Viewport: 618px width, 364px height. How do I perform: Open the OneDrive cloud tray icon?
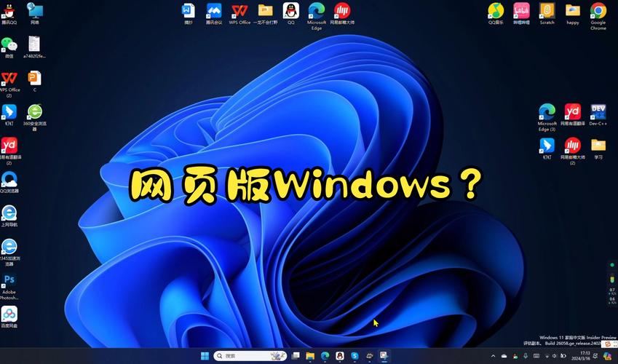(x=504, y=356)
